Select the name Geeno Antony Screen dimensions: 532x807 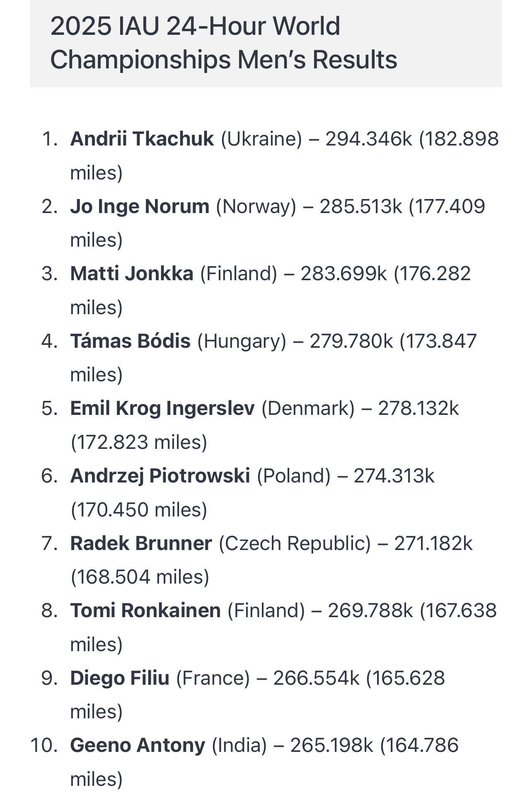click(x=138, y=745)
